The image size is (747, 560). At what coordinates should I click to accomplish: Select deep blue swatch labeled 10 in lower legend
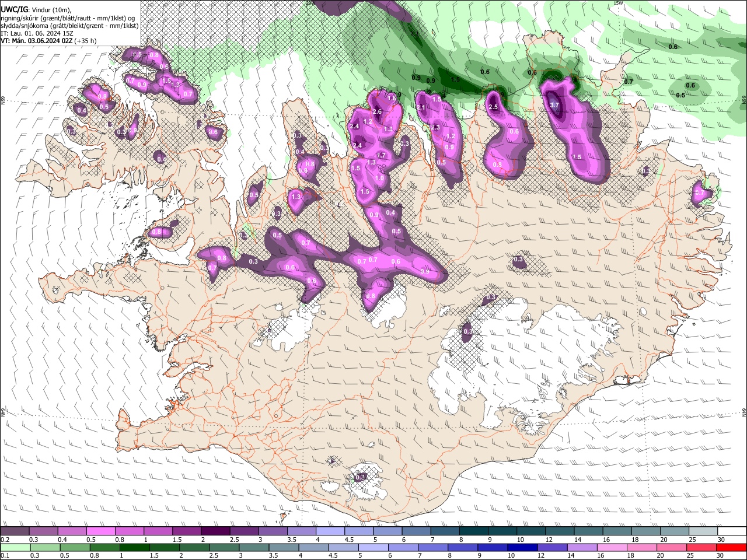[522, 547]
